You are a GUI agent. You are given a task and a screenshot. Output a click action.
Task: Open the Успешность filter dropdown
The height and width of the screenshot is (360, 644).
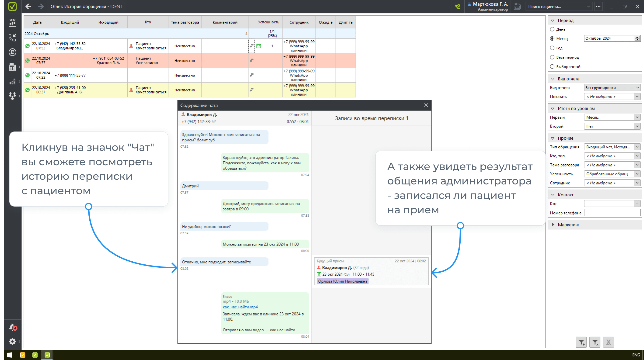coord(612,174)
